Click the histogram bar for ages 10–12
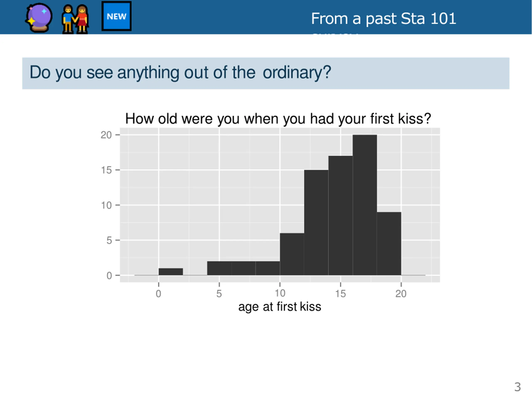Viewport: 532px width, 399px height. (x=292, y=254)
